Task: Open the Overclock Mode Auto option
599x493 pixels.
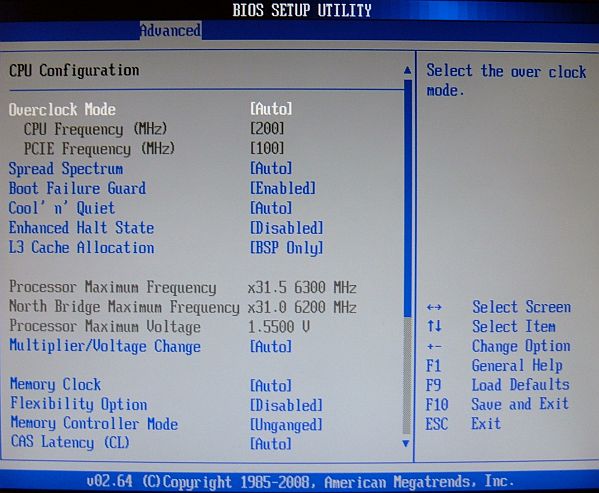Action: pyautogui.click(x=271, y=109)
